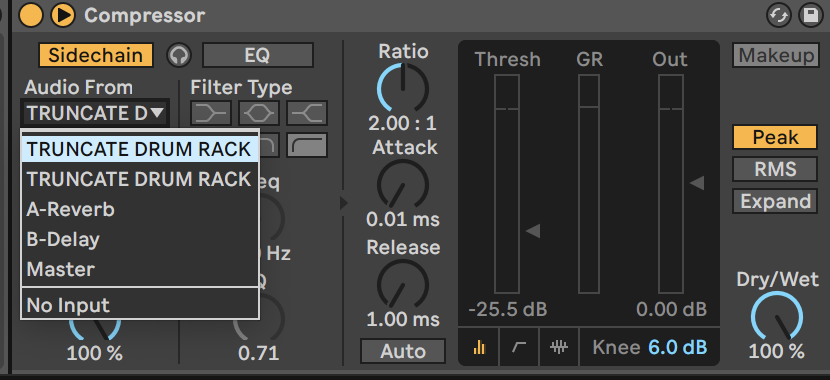Viewport: 830px width, 380px height.
Task: Toggle the Sidechain button
Action: (x=96, y=55)
